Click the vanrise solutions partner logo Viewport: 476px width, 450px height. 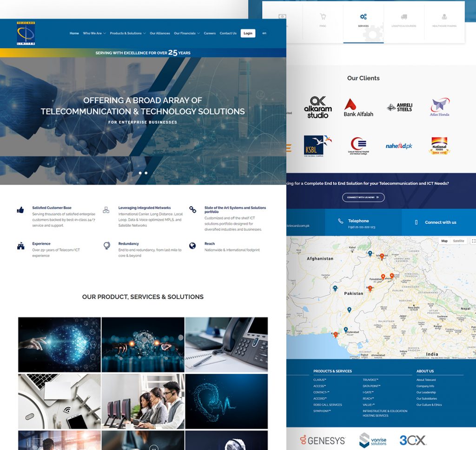pyautogui.click(x=373, y=440)
